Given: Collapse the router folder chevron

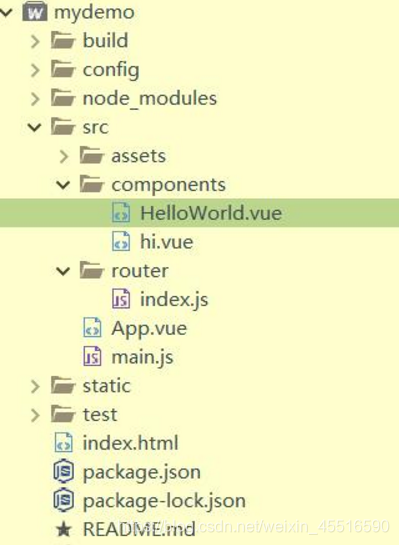Looking at the screenshot, I should click(63, 271).
